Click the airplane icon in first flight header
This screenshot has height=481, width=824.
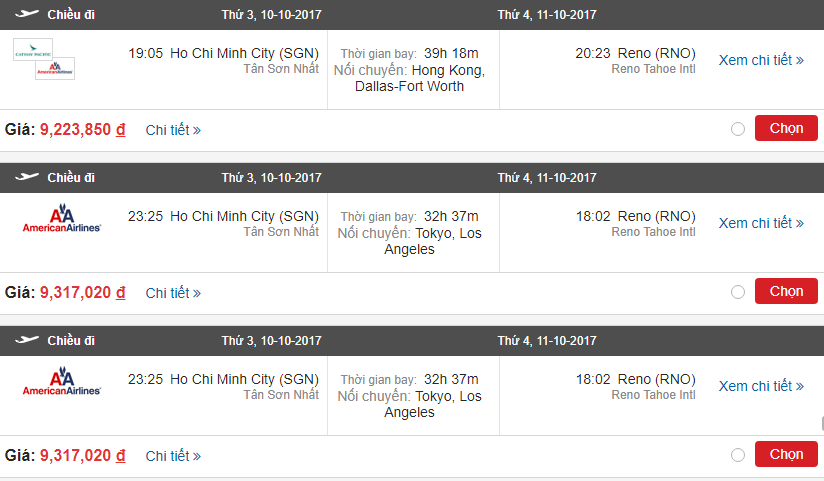coord(27,14)
